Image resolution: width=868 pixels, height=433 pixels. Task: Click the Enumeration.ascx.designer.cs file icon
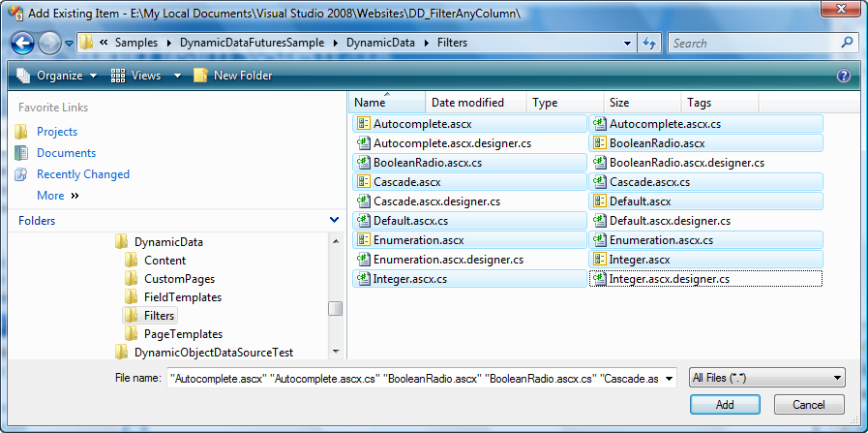[364, 259]
